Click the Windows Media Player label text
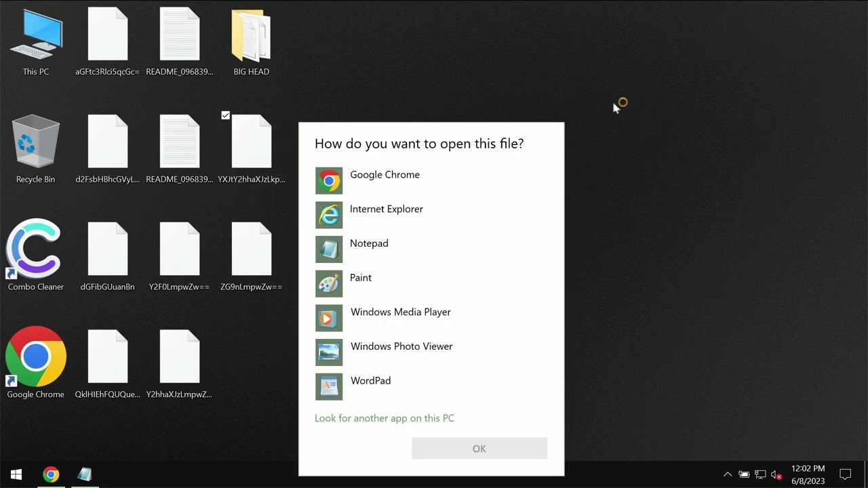 [x=401, y=312]
